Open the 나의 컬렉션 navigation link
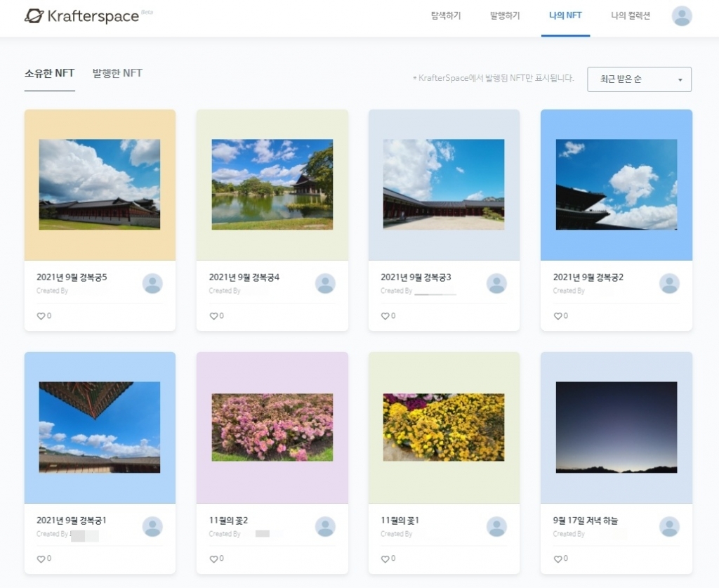The height and width of the screenshot is (588, 719). pos(630,16)
